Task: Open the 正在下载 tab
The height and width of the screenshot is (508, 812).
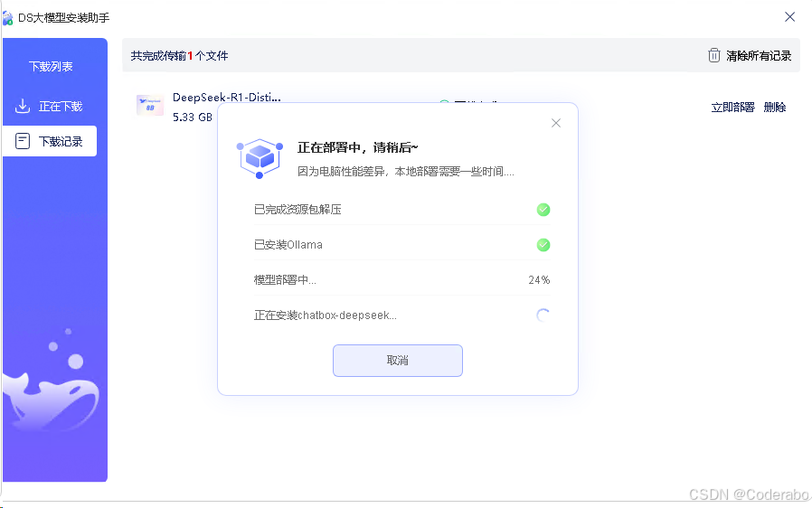Action: point(50,106)
